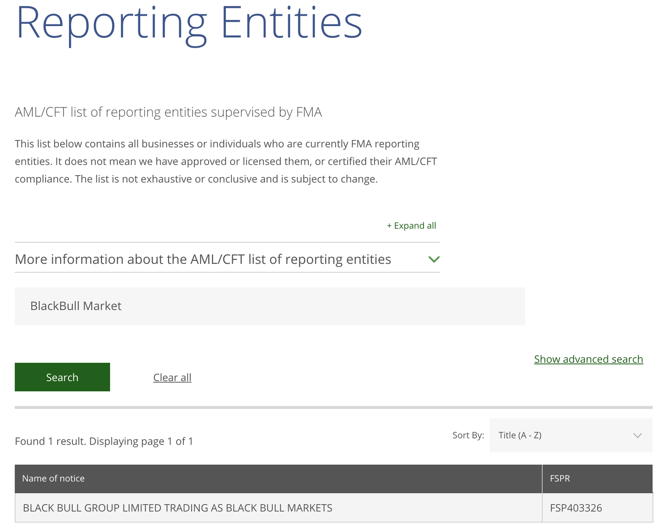The height and width of the screenshot is (527, 660).
Task: Click the Sort By dropdown arrow icon
Action: (637, 435)
